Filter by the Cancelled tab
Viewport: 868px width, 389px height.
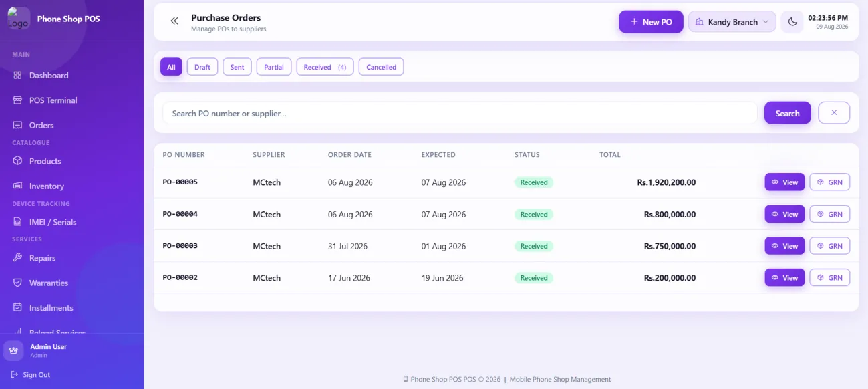(x=381, y=67)
